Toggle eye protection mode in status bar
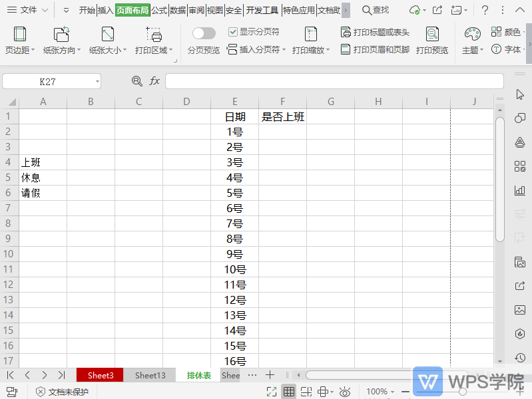Image resolution: width=532 pixels, height=399 pixels. 345,392
